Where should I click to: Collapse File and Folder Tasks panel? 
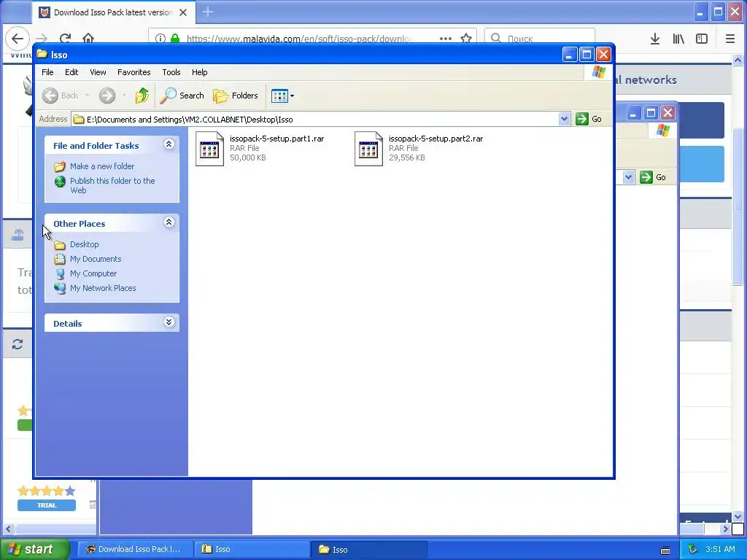coord(169,144)
